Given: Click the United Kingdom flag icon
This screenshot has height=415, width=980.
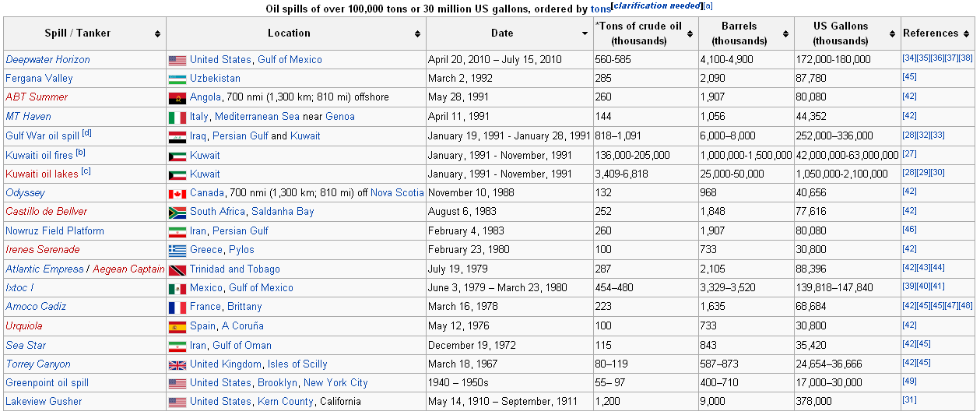Looking at the screenshot, I should pyautogui.click(x=177, y=364).
